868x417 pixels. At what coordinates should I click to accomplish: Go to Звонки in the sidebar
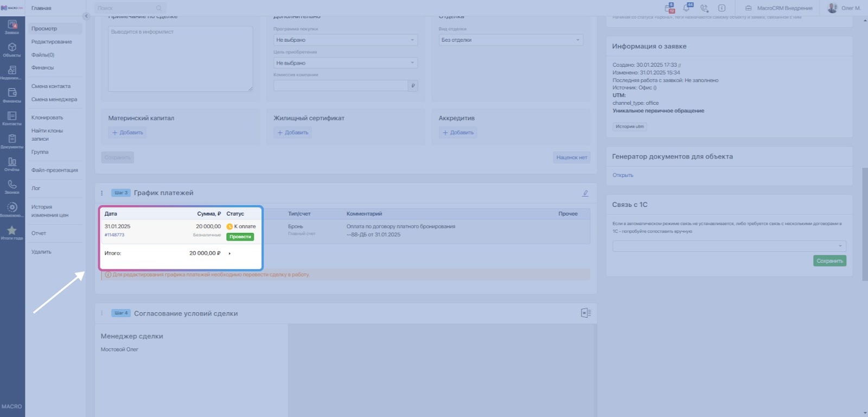pos(12,187)
